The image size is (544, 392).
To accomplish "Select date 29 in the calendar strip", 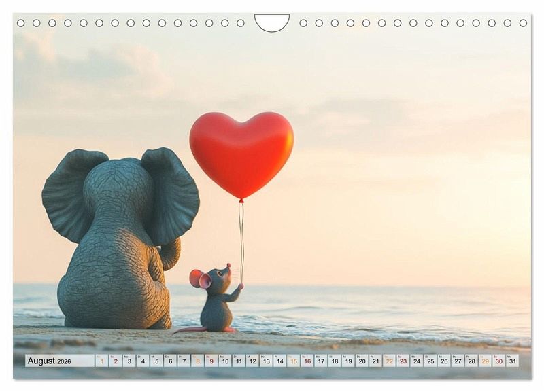I will pos(485,361).
